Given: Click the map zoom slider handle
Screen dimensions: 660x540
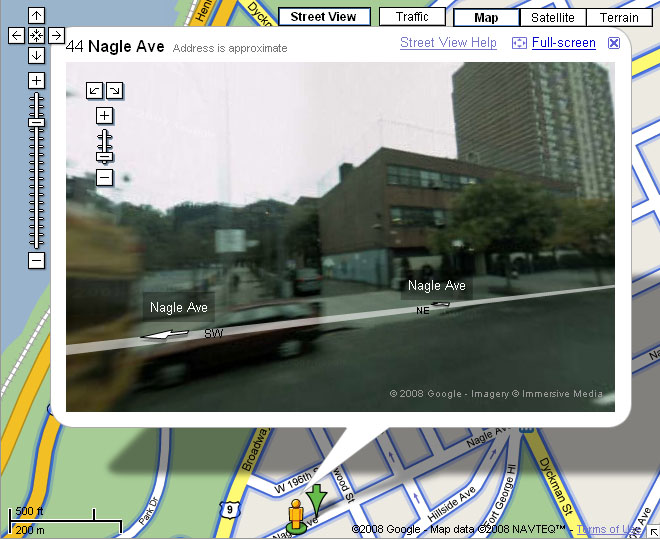Looking at the screenshot, I should pos(36,122).
